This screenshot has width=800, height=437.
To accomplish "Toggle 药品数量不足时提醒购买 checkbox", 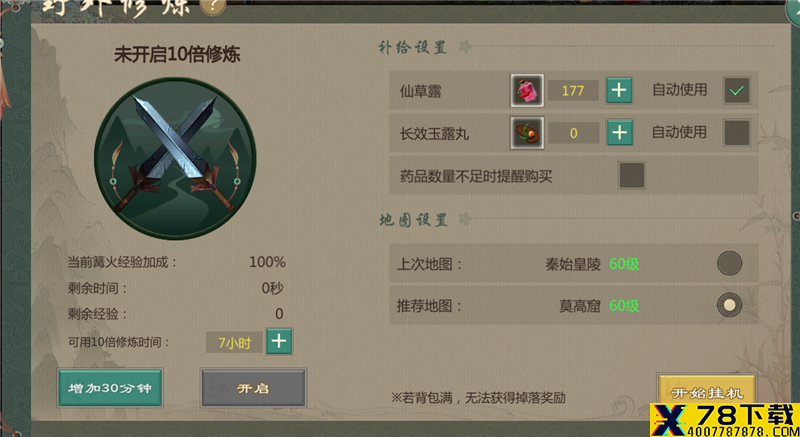I will pyautogui.click(x=632, y=175).
